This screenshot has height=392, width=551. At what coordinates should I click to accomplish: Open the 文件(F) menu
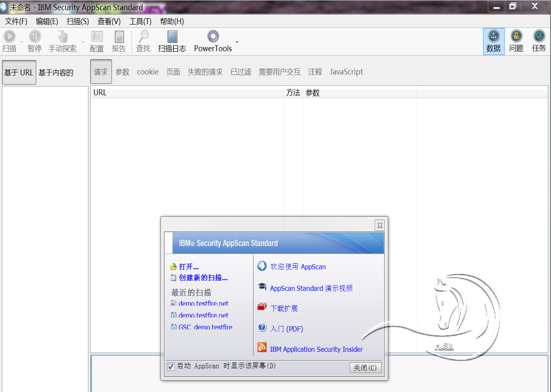16,21
